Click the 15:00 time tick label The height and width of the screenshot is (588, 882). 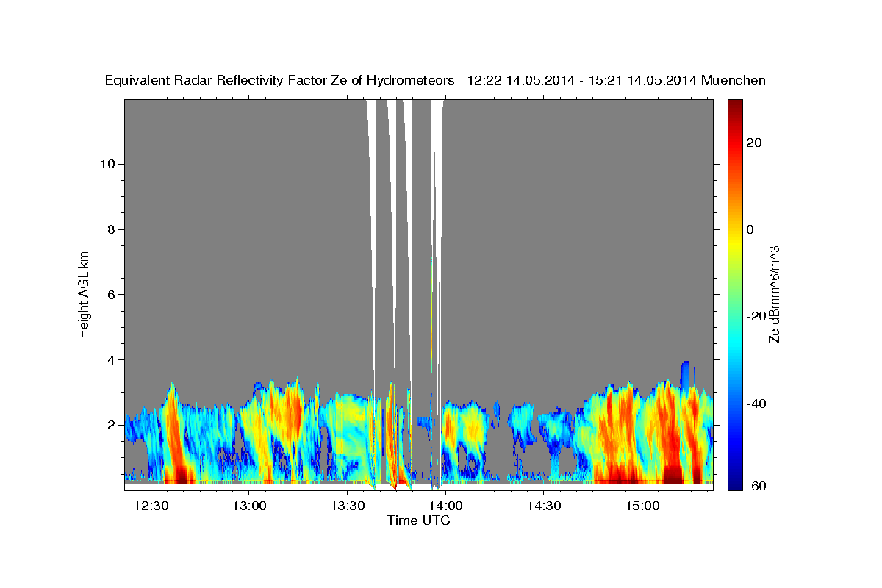tap(642, 506)
